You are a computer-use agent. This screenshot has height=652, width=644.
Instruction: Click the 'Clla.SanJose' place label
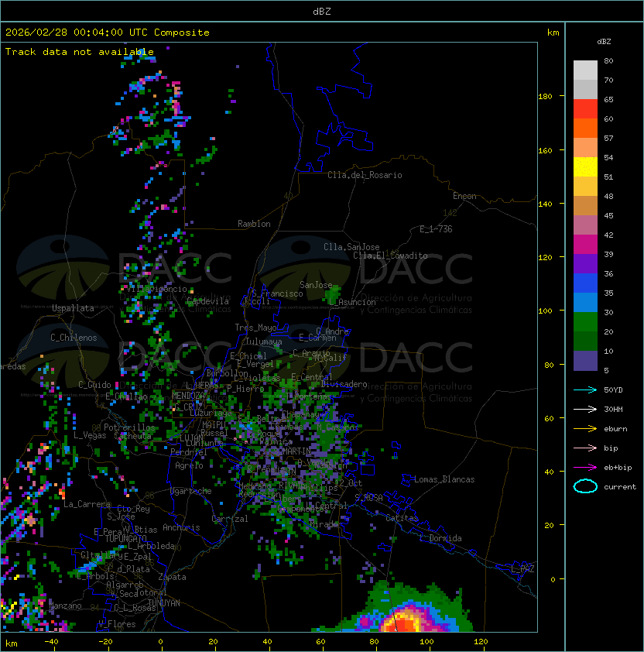[351, 247]
